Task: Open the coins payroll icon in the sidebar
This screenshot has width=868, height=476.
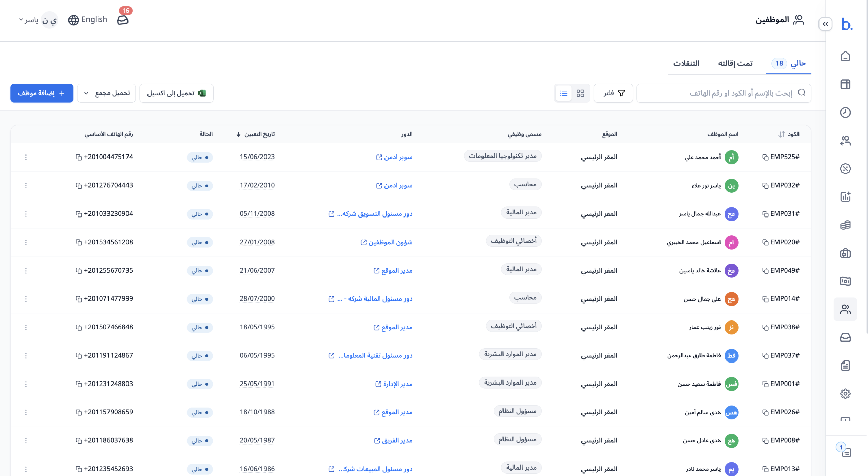Action: [845, 225]
